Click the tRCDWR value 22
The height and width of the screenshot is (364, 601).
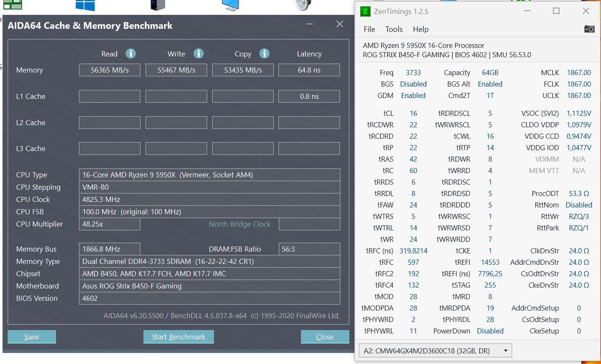[x=413, y=125]
